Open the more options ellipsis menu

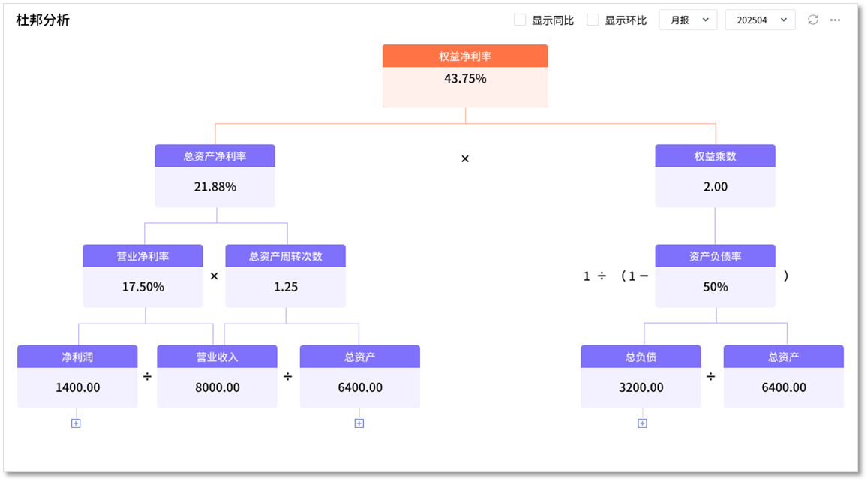pyautogui.click(x=835, y=20)
